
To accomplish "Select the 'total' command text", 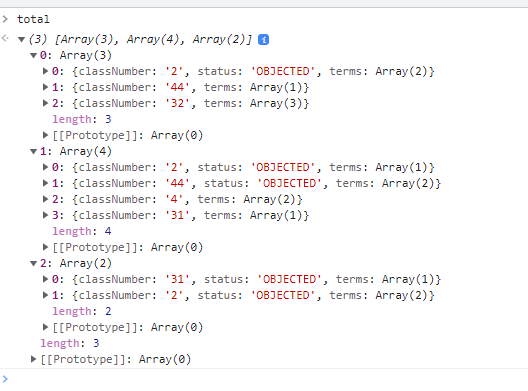I will click(33, 19).
